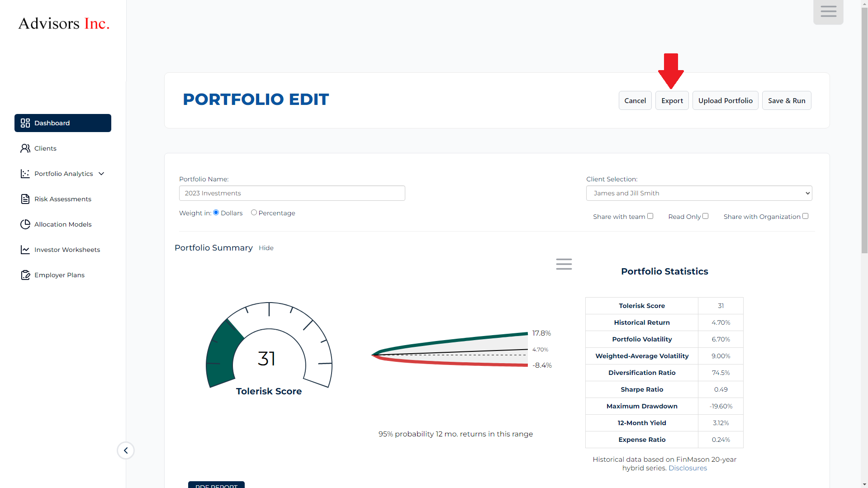Check the Read Only checkbox
The image size is (868, 488).
click(x=705, y=216)
